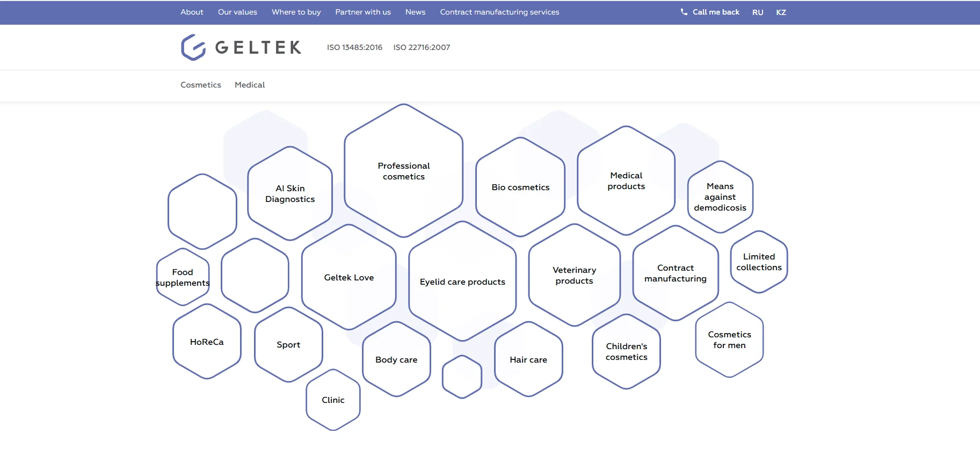The height and width of the screenshot is (455, 980).
Task: Open the Cosmetics category menu
Action: pos(201,85)
